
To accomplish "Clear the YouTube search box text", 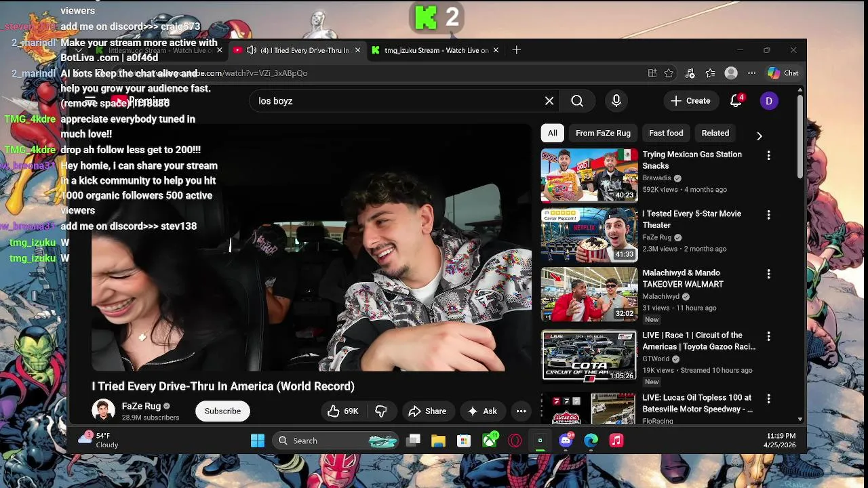I will click(549, 101).
